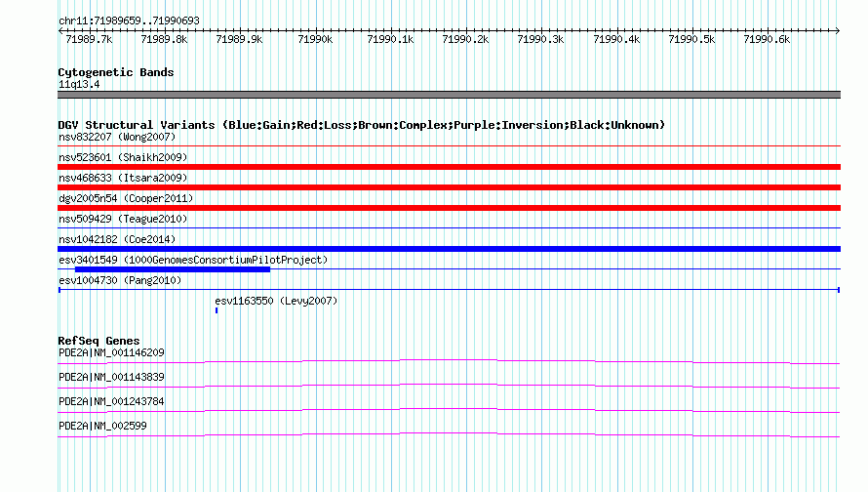Open gene PDE2A|NM_001243784 label

click(111, 401)
